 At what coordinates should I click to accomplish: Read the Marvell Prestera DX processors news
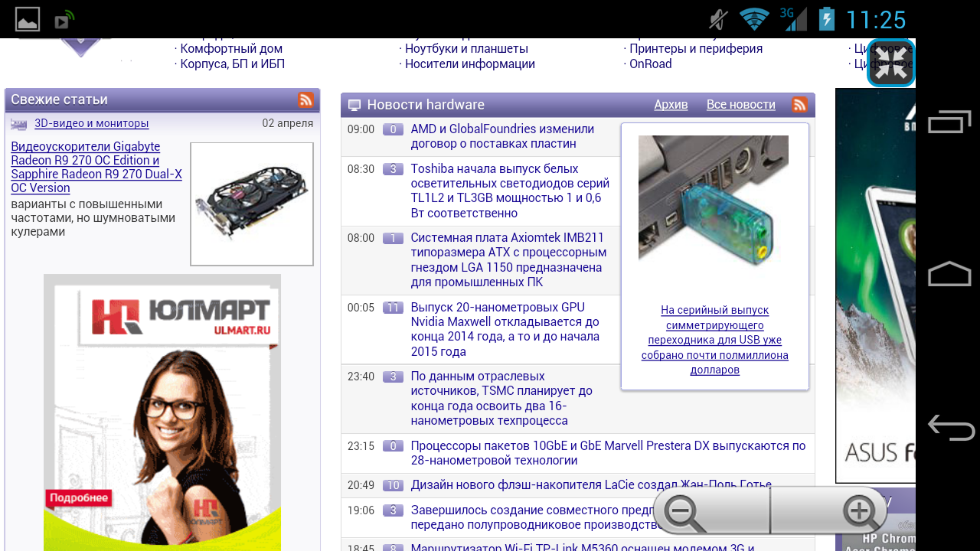[608, 453]
